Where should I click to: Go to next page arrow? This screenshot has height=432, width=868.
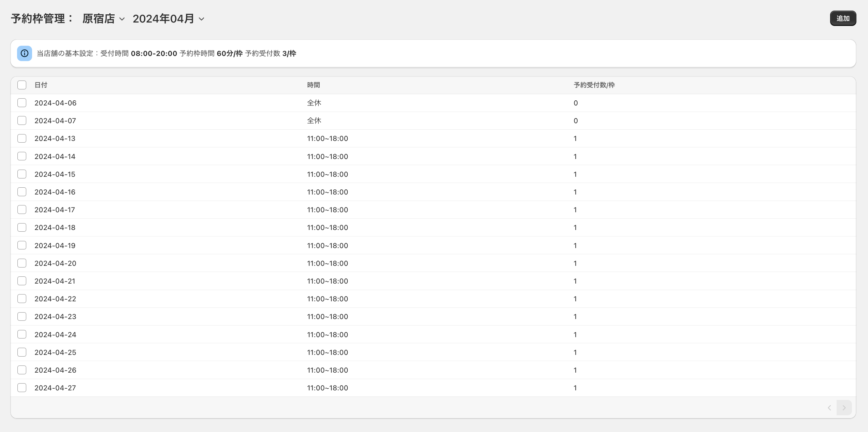pos(844,408)
